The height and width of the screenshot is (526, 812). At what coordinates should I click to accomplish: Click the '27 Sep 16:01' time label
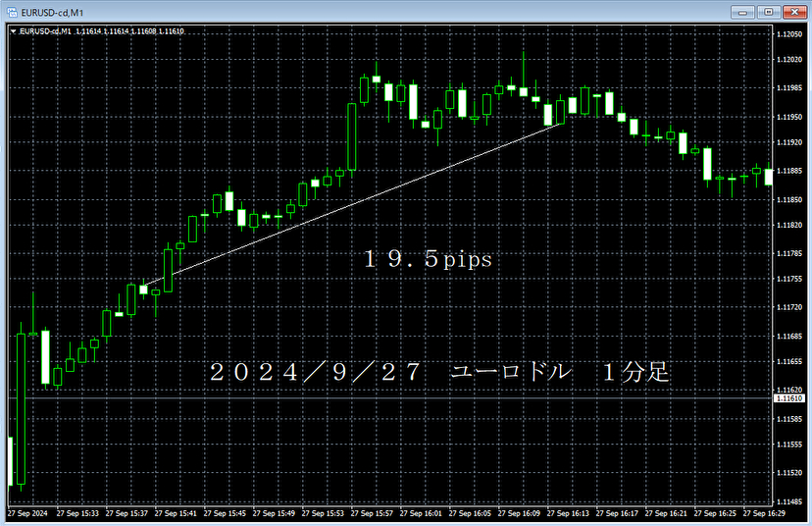click(421, 513)
